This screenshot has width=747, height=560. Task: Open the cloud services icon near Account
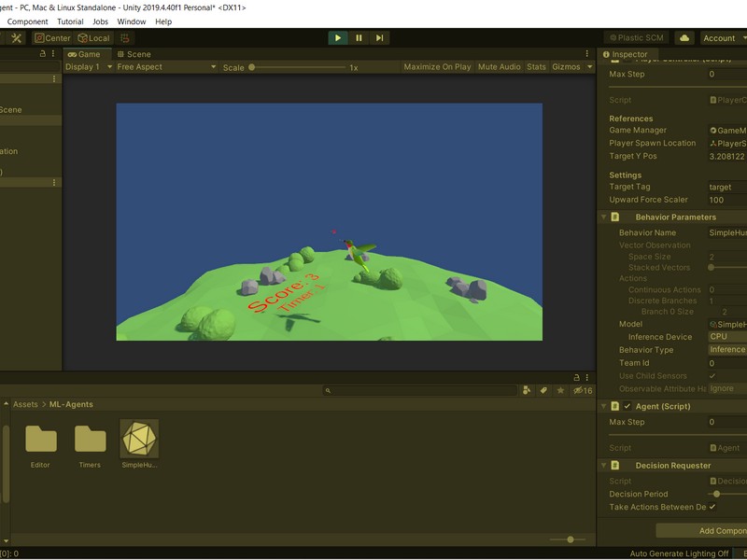point(684,38)
